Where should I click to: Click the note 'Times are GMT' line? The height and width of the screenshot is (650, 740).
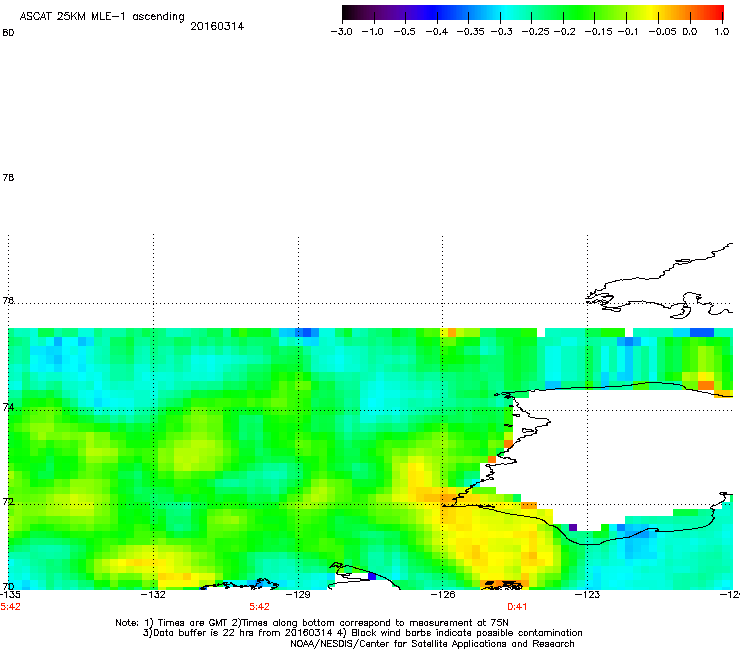click(x=312, y=623)
